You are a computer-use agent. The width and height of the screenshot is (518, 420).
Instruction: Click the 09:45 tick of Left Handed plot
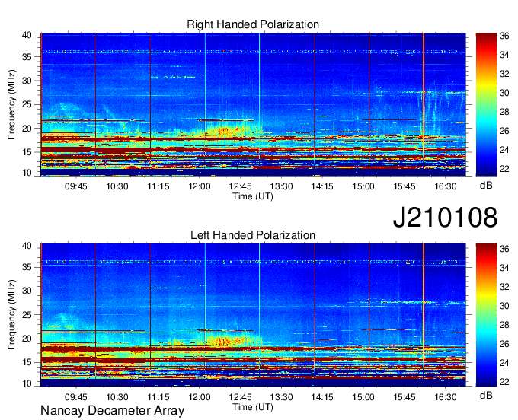76,396
